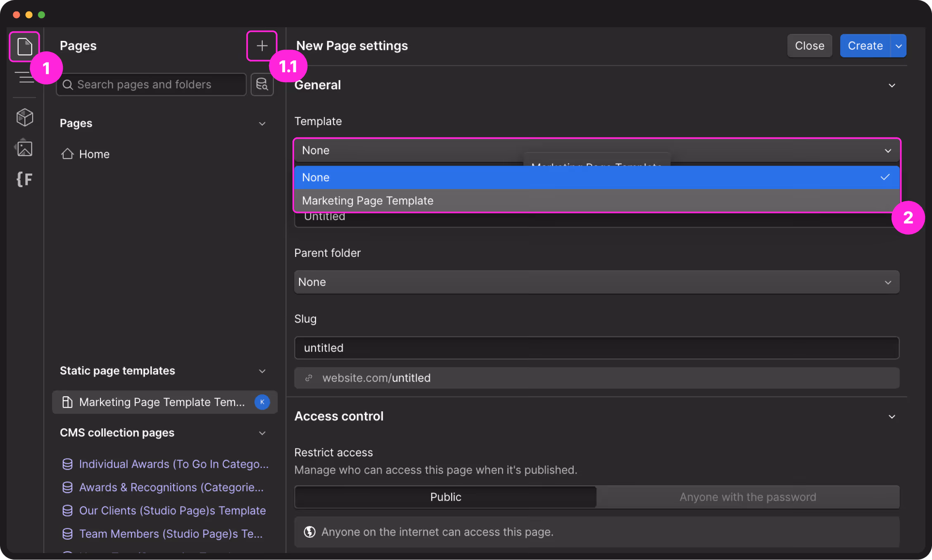Collapse the Static page templates section
The image size is (932, 560).
coord(262,371)
